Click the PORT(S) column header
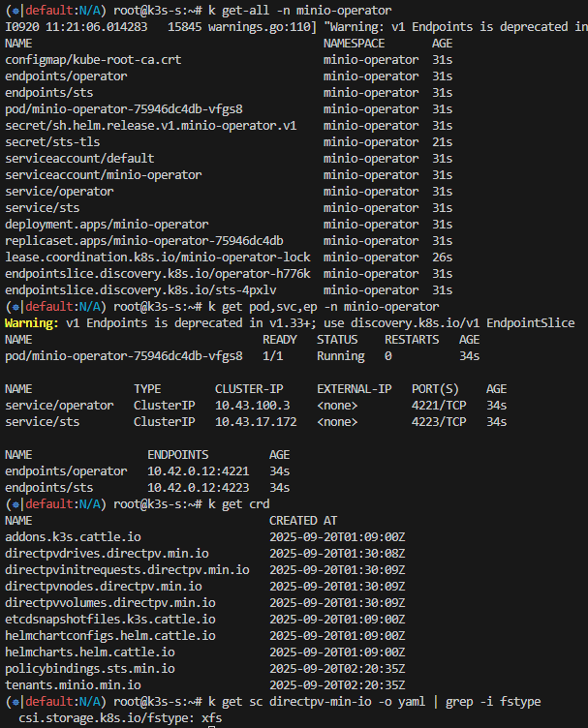The width and height of the screenshot is (588, 728). click(435, 389)
